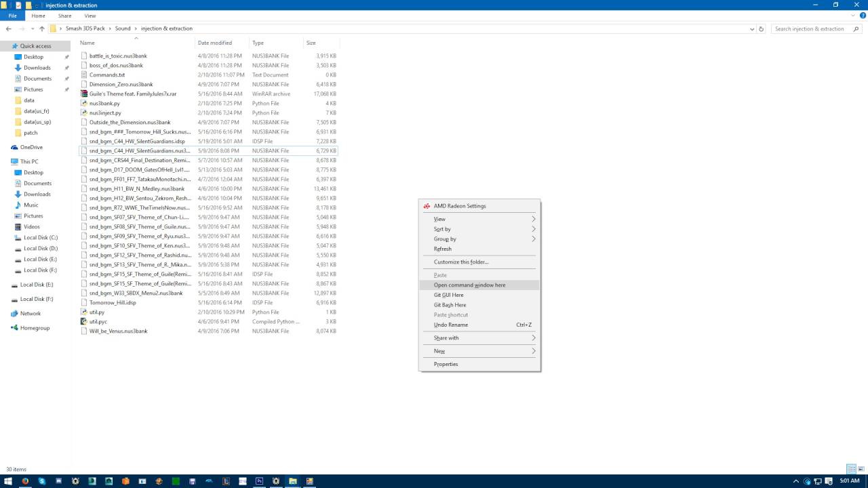Choose Git GUI Here in context menu
Screen dimensions: 868x488
coord(479,295)
